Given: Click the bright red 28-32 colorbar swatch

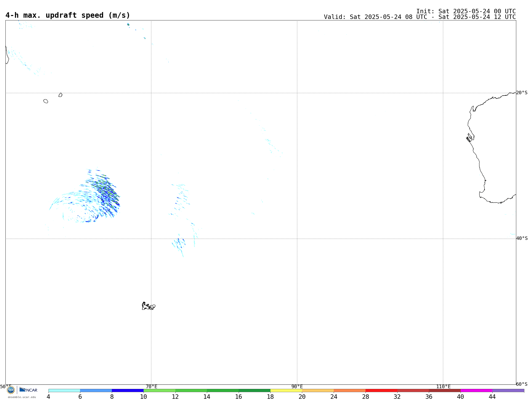Looking at the screenshot, I should tap(381, 391).
